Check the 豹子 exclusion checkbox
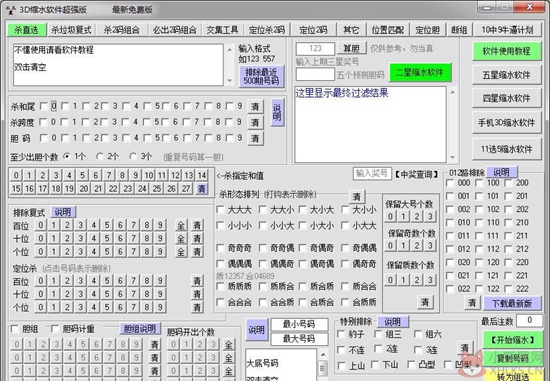The width and height of the screenshot is (550, 381). pos(341,334)
